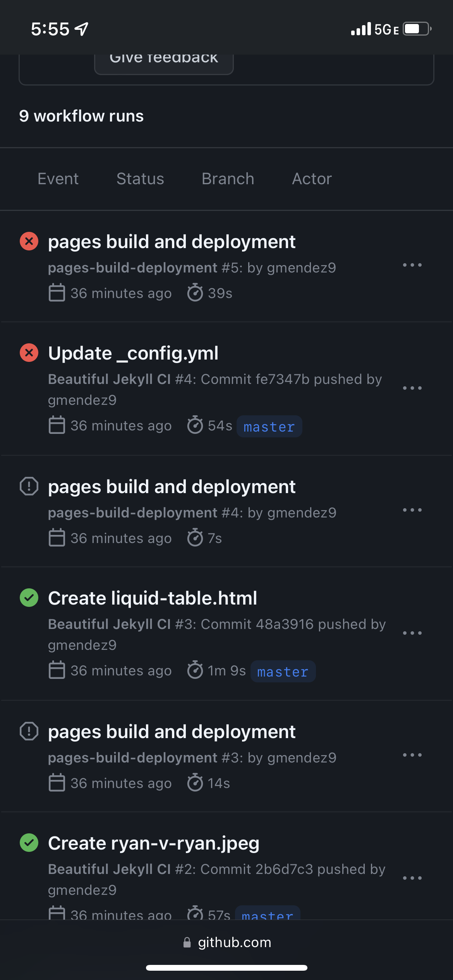The image size is (453, 980).
Task: Open the Update _config.yml workflow run
Action: (133, 353)
